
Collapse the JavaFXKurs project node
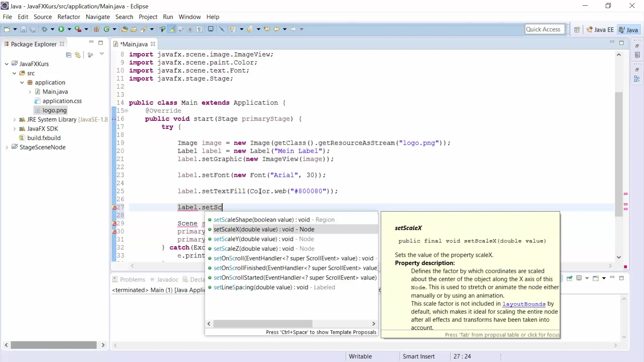coord(6,64)
